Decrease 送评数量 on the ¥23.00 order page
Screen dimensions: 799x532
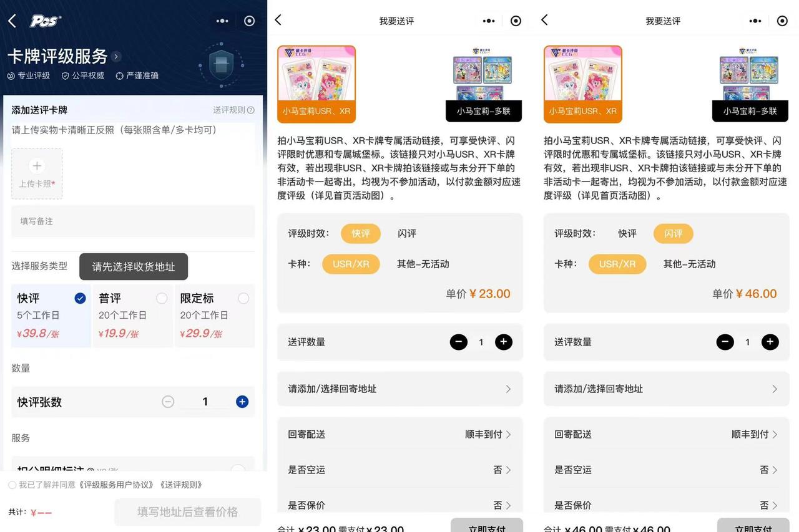[458, 342]
